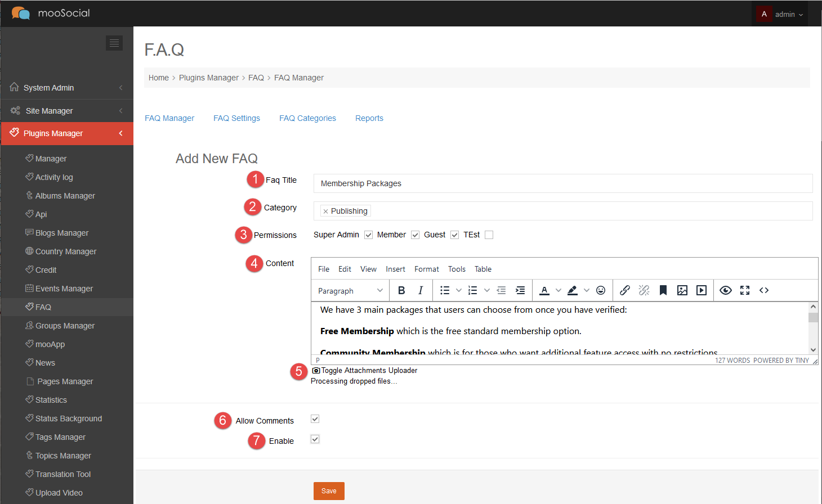Image resolution: width=822 pixels, height=504 pixels.
Task: Click the camera icon by Toggle Attachments Uploader
Action: point(316,370)
